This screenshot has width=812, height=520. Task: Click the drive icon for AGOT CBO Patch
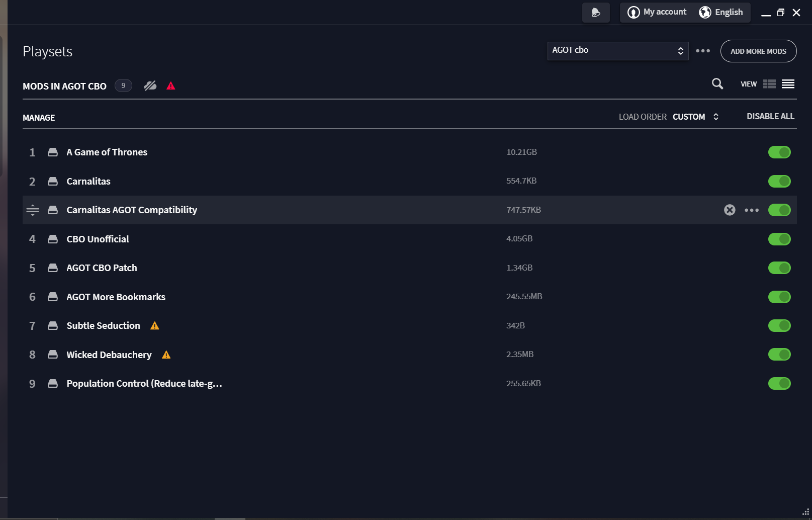click(53, 268)
